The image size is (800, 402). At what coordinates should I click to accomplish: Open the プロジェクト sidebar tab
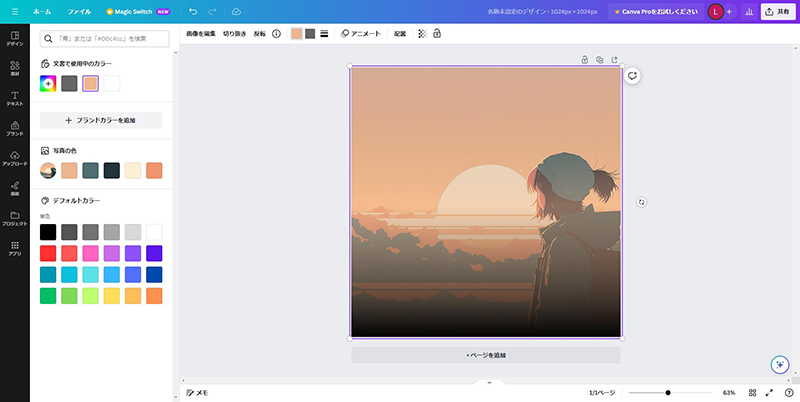point(15,218)
